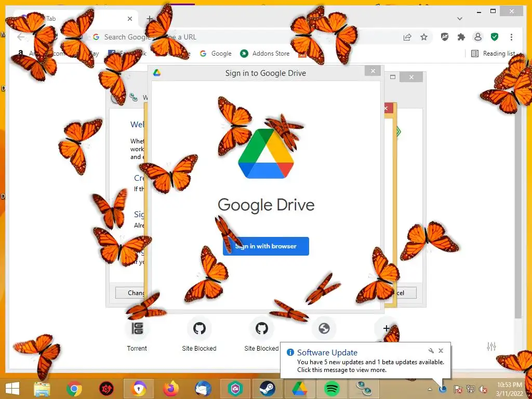This screenshot has width=532, height=399.
Task: Expand the tab search chevron
Action: pyautogui.click(x=459, y=19)
